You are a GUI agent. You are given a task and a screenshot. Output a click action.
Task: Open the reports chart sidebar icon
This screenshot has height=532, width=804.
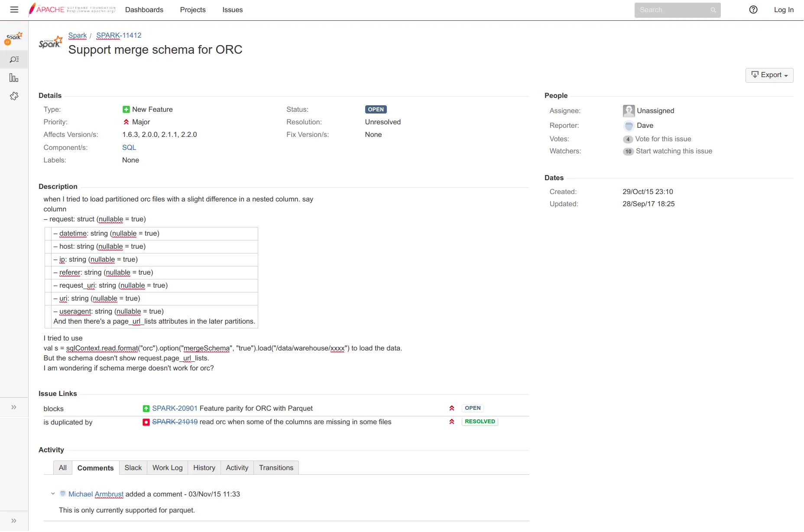click(x=14, y=78)
